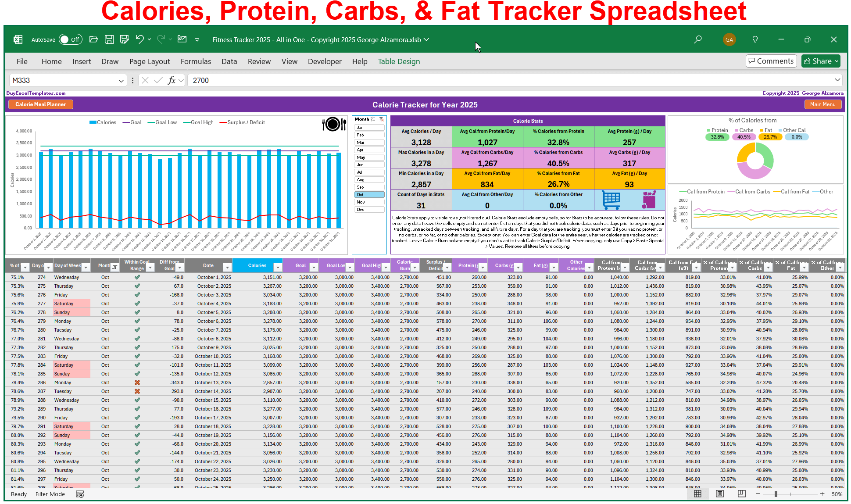Switch to the Table Design ribbon tab
The image size is (851, 504).
coord(399,61)
